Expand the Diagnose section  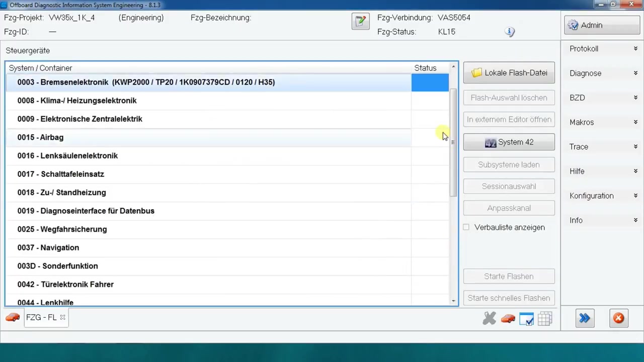[x=603, y=73]
